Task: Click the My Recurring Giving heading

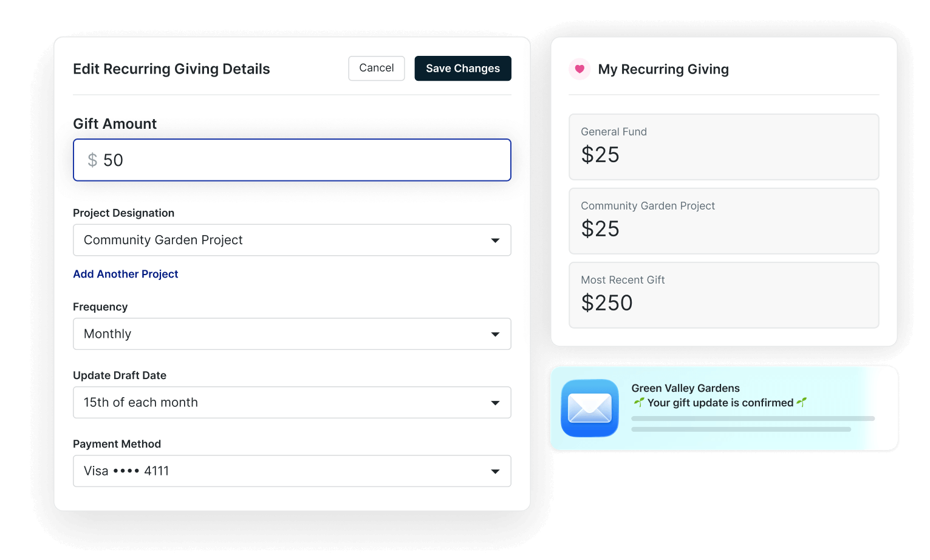Action: (x=663, y=69)
